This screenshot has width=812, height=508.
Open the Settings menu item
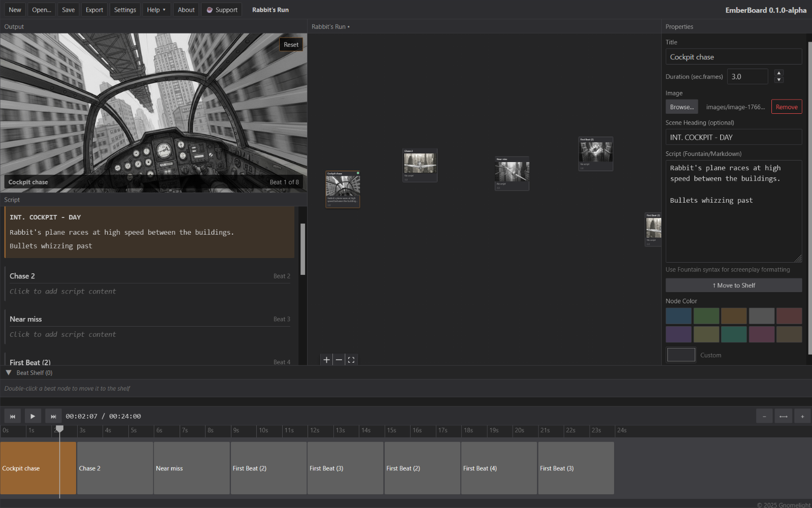tap(125, 9)
